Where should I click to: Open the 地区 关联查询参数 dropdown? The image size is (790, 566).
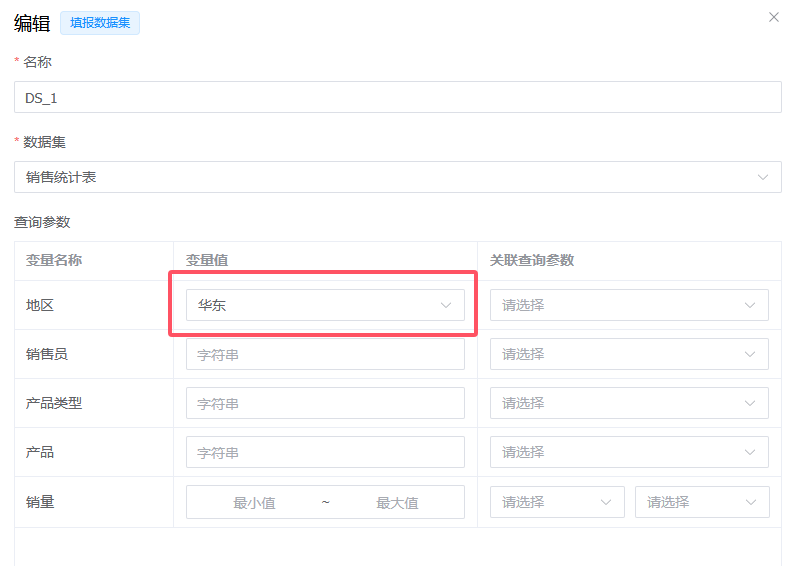point(628,305)
